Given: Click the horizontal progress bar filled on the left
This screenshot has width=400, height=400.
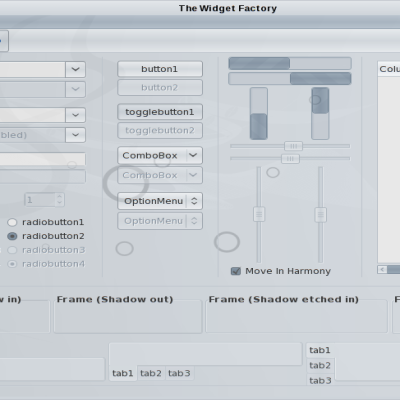Looking at the screenshot, I should coord(290,63).
